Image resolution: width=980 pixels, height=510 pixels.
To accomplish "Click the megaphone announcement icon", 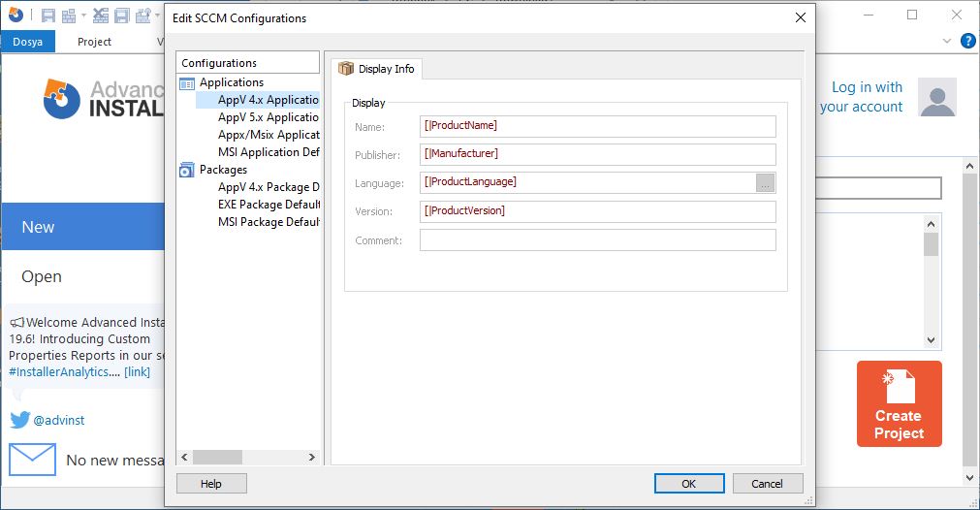I will (x=16, y=323).
